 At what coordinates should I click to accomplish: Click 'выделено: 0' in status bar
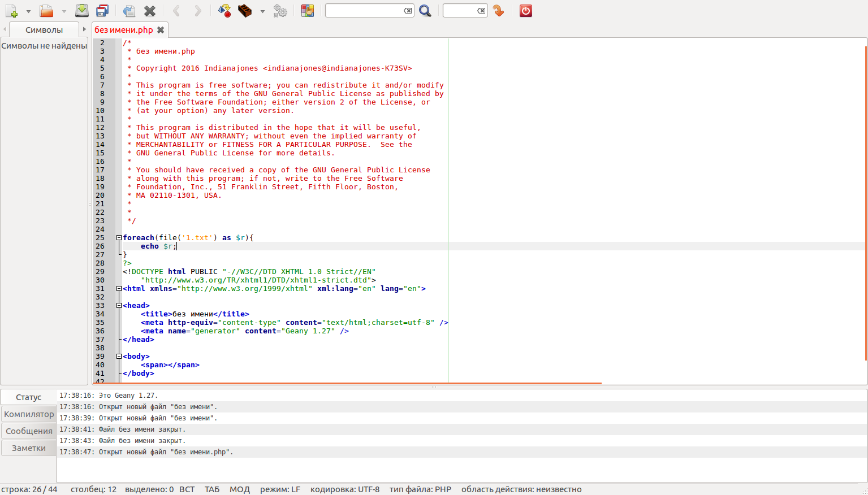(149, 489)
